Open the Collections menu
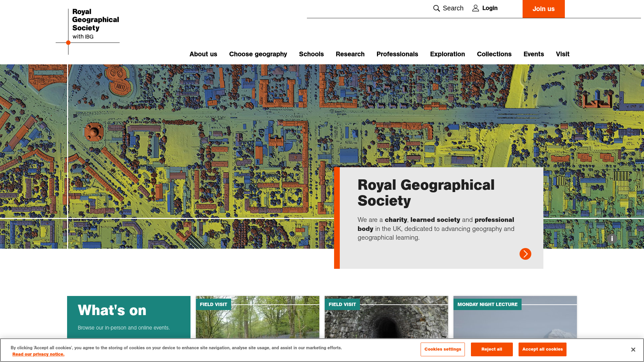 (494, 54)
